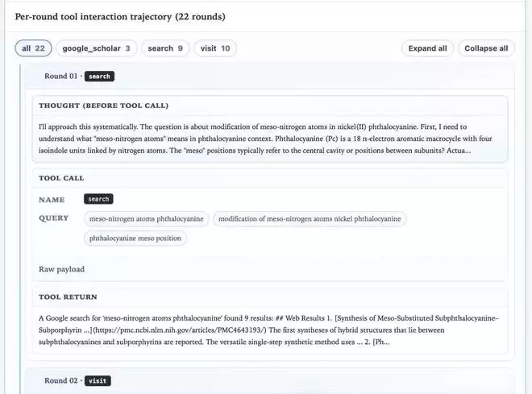
Task: Filter rounds by search tool
Action: click(165, 48)
